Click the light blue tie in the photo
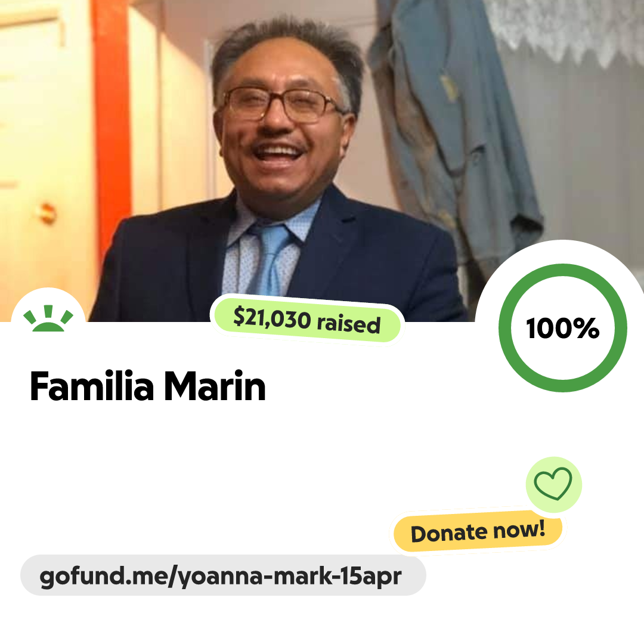 coord(270,259)
